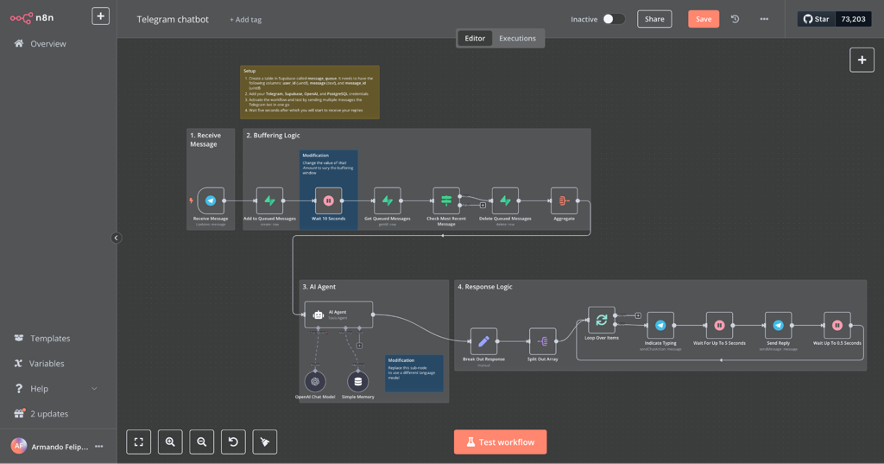Select the Get Queued Messages node
The width and height of the screenshot is (884, 464).
[x=387, y=201]
